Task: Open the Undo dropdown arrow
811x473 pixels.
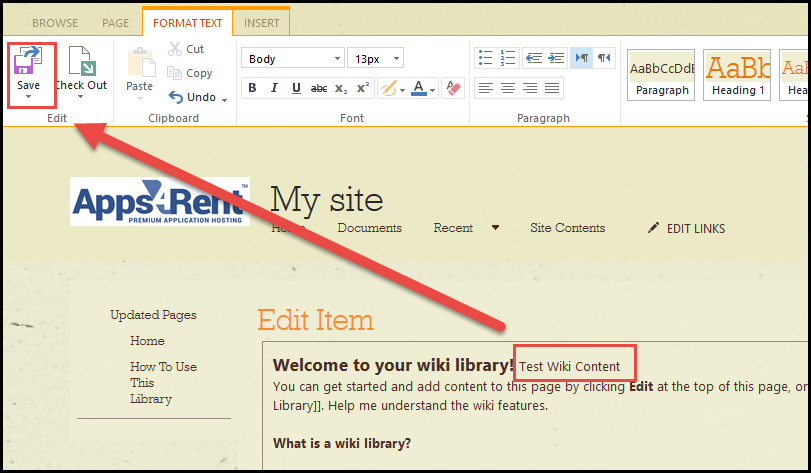Action: tap(224, 99)
